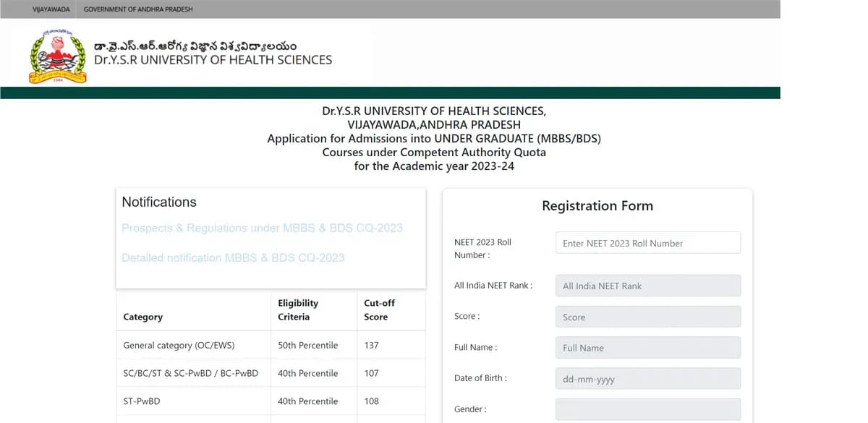Click the Score input field

tap(648, 317)
